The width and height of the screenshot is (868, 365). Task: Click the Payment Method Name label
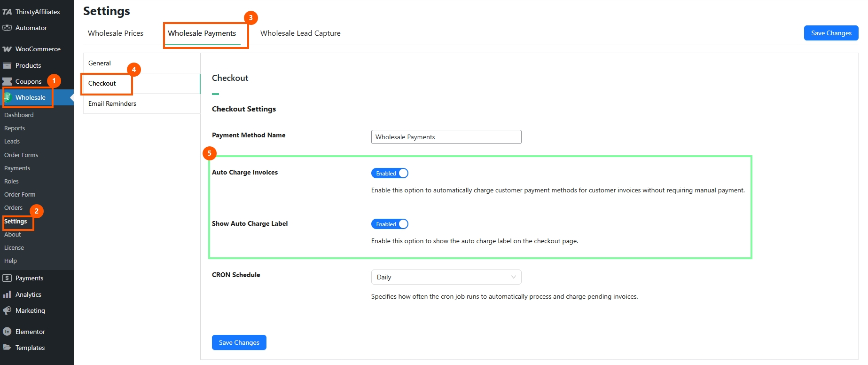(x=249, y=135)
